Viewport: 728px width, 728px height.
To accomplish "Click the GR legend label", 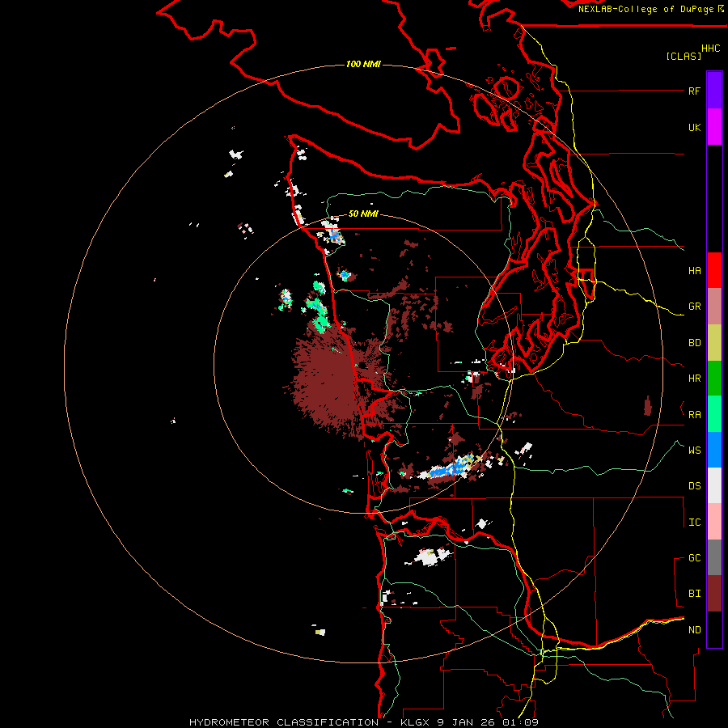I will (x=694, y=307).
